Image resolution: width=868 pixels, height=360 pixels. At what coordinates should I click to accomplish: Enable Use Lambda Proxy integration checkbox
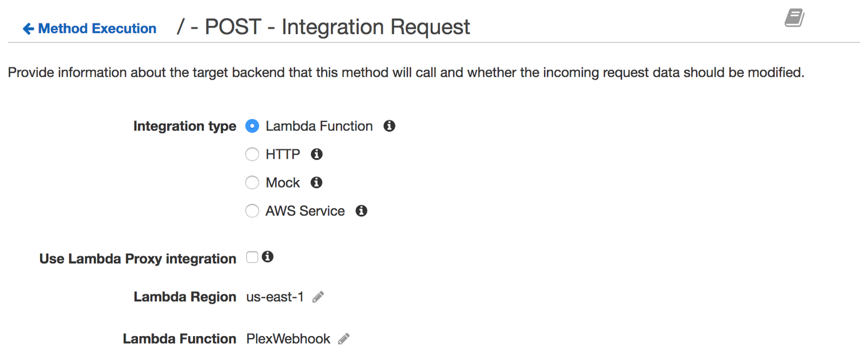[252, 257]
